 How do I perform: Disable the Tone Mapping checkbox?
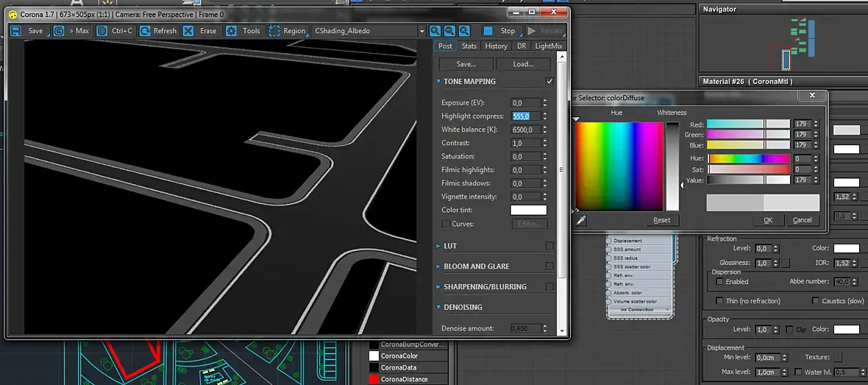tap(549, 81)
